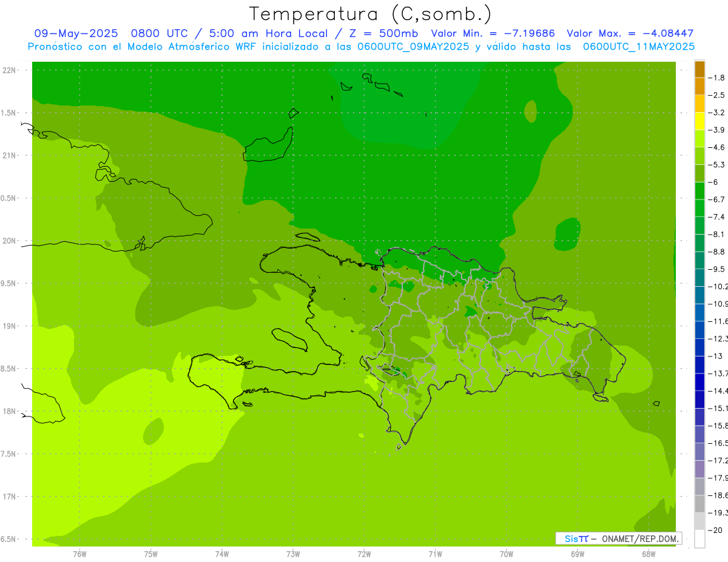The height and width of the screenshot is (562, 728).
Task: Click the 'Valor Min. = -7.19686' text
Action: (493, 33)
